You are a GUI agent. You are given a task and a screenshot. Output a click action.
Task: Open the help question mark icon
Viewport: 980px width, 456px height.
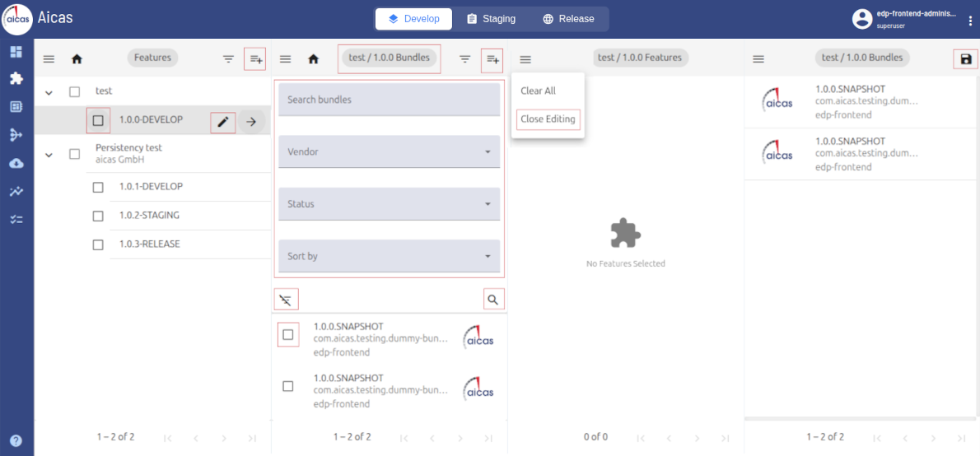16,440
